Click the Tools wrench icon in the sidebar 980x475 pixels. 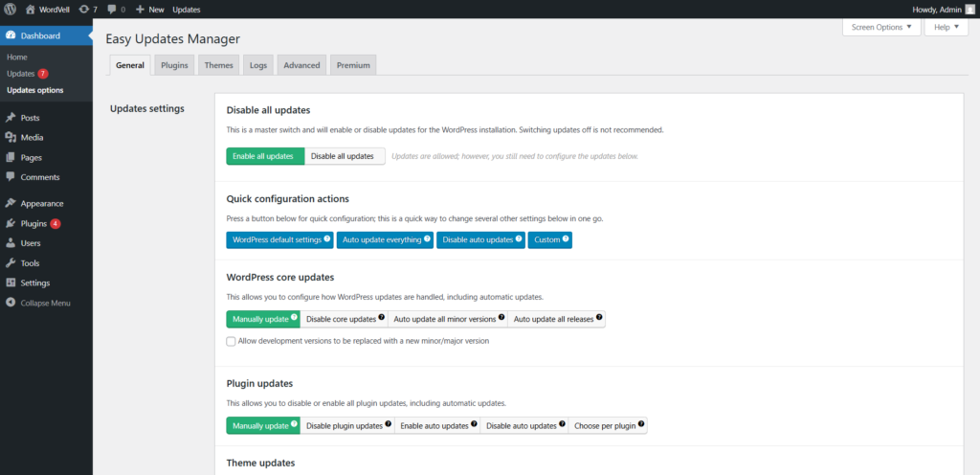tap(11, 263)
